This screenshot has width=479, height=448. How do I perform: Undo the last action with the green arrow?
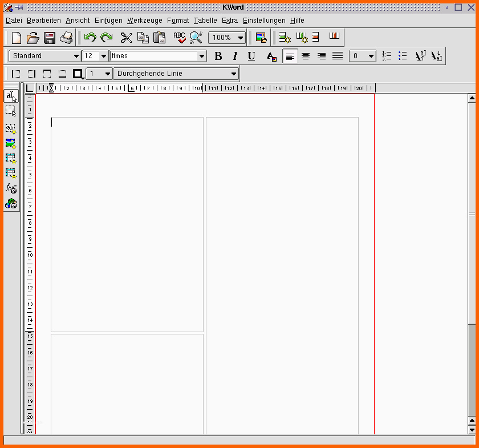click(90, 38)
